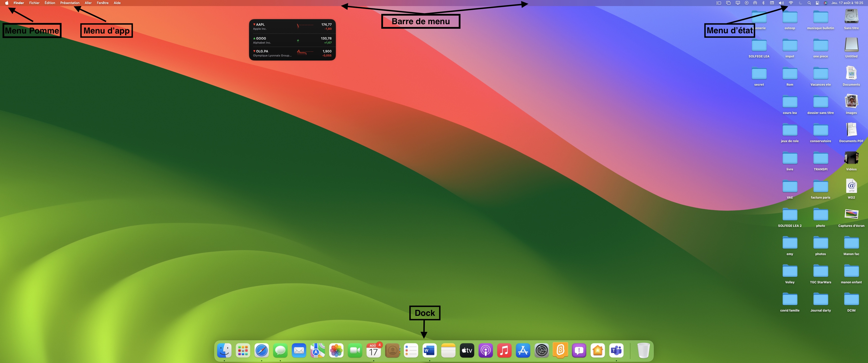Open the Trash in the Dock
This screenshot has width=868, height=363.
coord(643,351)
